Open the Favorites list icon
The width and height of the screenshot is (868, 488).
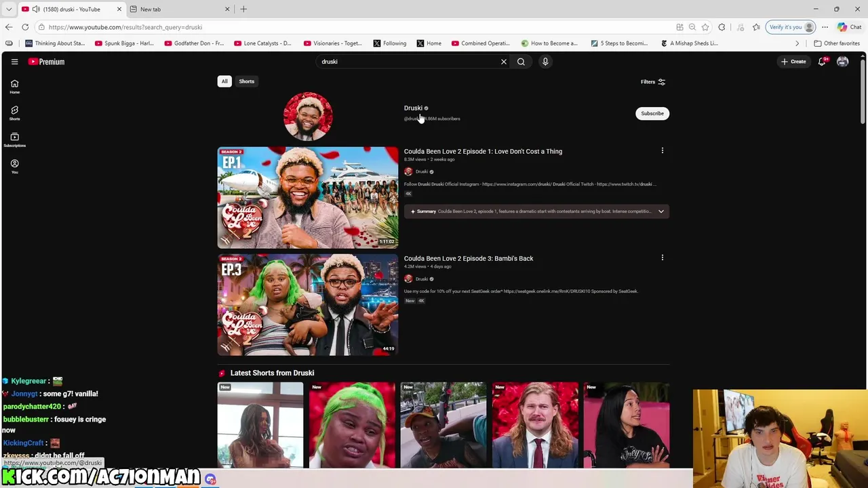point(757,27)
